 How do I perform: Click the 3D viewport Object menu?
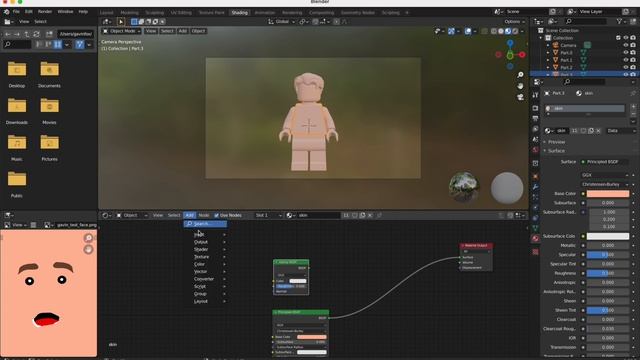click(198, 31)
